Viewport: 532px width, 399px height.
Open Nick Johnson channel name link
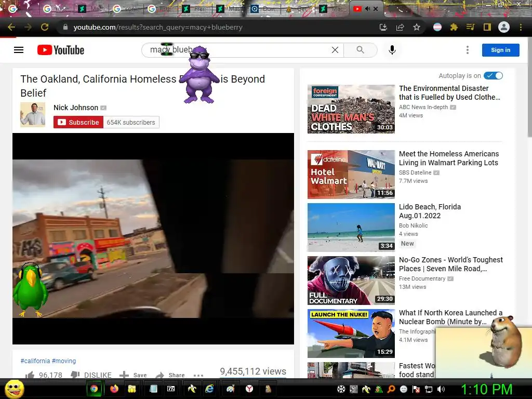76,108
